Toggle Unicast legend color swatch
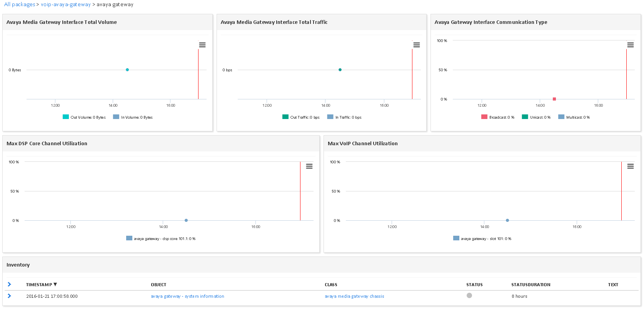Image resolution: width=644 pixels, height=312 pixels. click(525, 117)
